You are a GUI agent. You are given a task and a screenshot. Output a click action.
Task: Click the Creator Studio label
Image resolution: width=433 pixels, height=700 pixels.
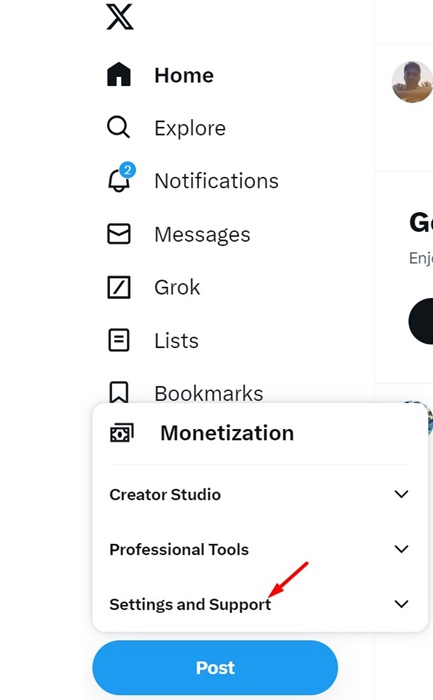tap(165, 495)
